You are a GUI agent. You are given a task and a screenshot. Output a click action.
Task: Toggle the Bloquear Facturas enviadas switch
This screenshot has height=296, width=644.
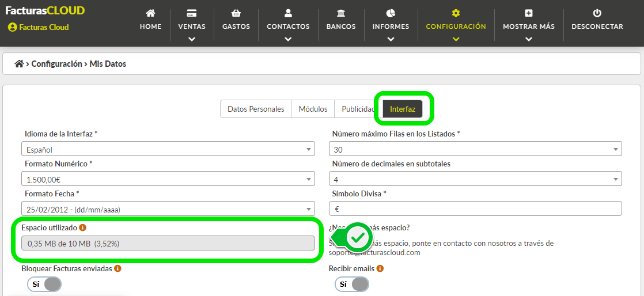pyautogui.click(x=44, y=284)
